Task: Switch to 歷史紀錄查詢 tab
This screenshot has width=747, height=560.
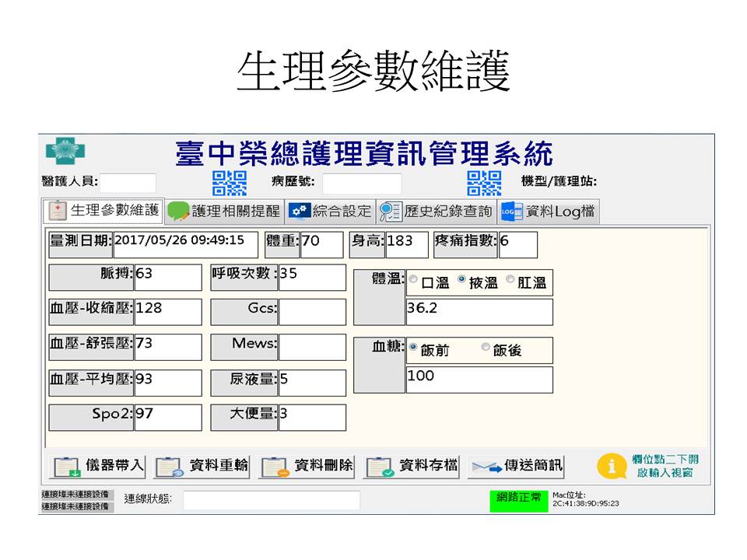Action: point(437,212)
